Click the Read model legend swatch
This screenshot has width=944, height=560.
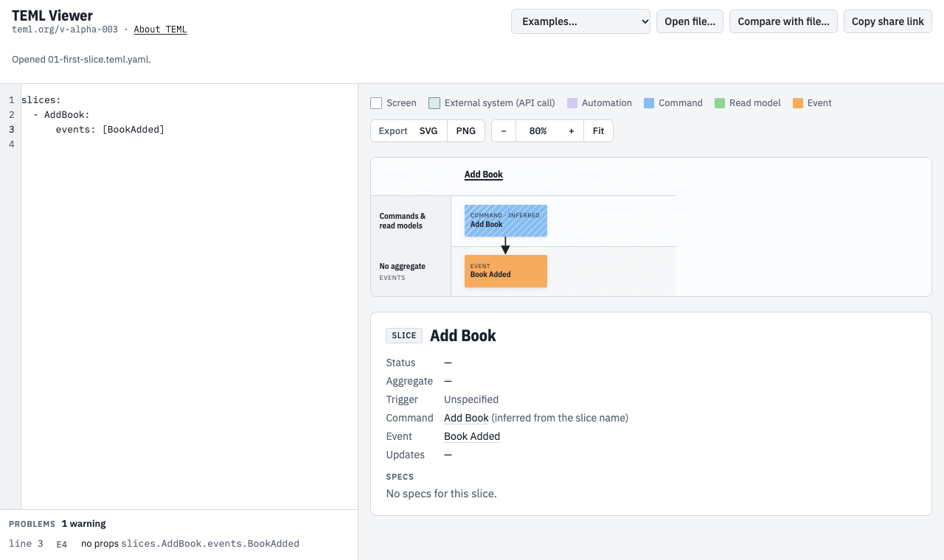720,103
